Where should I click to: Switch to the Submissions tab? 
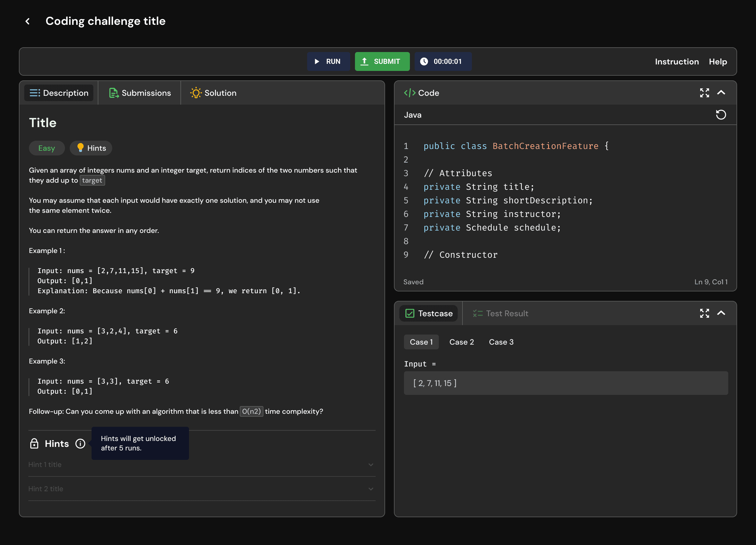[x=139, y=93]
